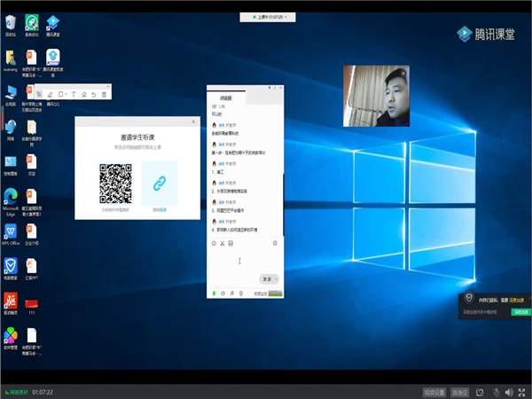The width and height of the screenshot is (532, 399).
Task: Click the eraser tool in annotation toolbar
Action: point(83,93)
